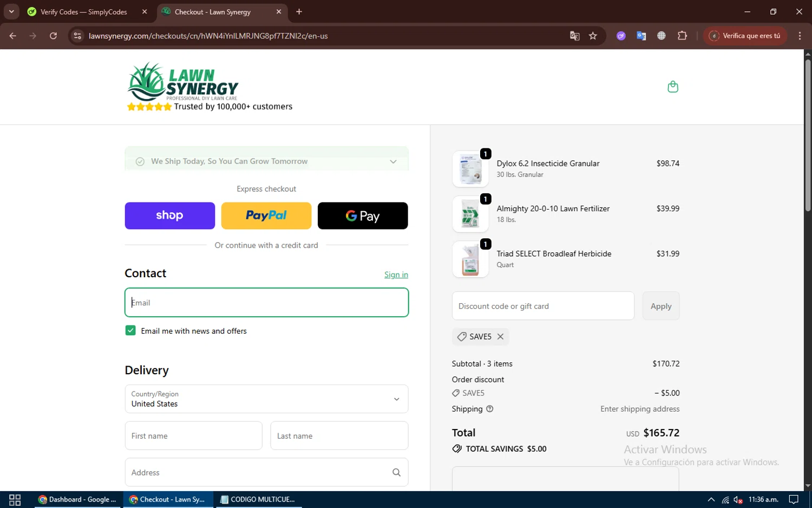Click the total amount $165.72
This screenshot has width=812, height=508.
point(662,433)
